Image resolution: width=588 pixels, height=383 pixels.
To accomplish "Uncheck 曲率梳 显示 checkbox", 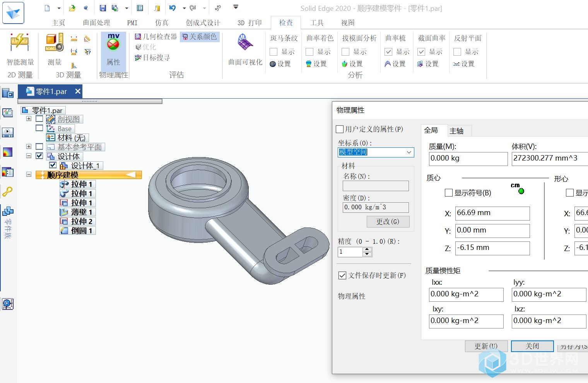I will tap(388, 52).
